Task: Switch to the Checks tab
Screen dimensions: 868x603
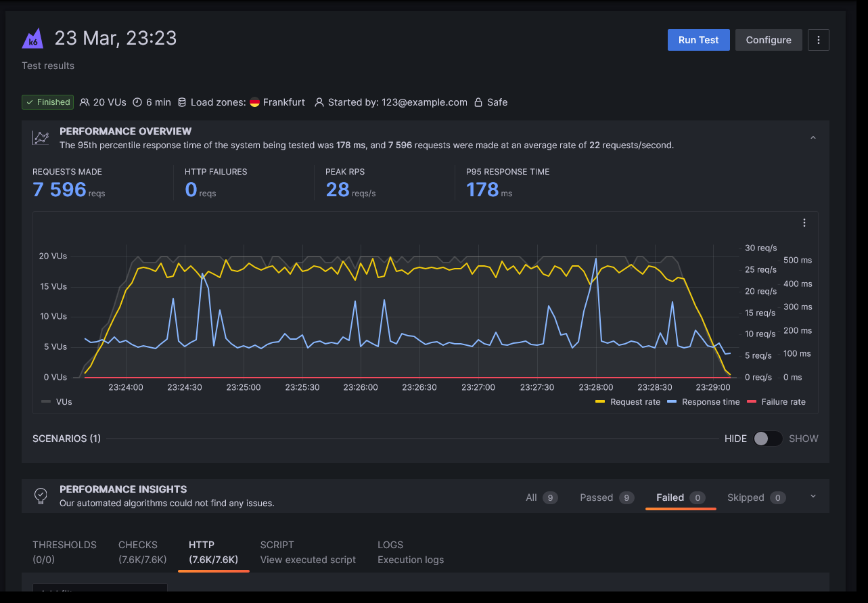Action: (143, 552)
